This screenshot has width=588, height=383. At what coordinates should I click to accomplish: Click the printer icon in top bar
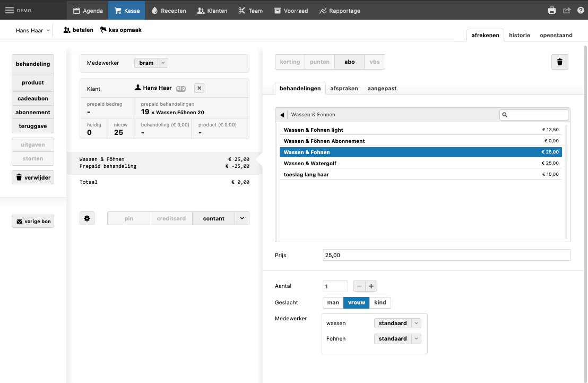[x=552, y=10]
